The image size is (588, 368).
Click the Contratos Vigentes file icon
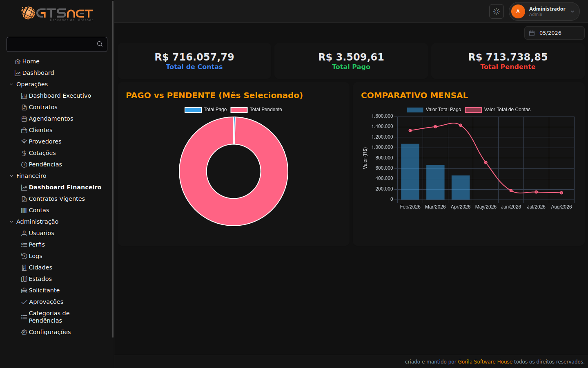click(x=24, y=199)
